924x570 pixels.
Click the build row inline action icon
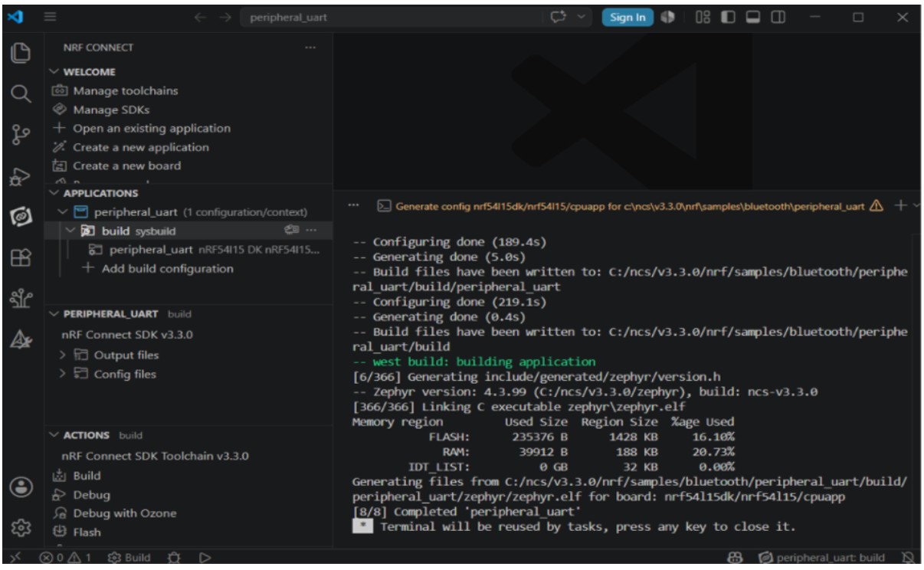[291, 231]
